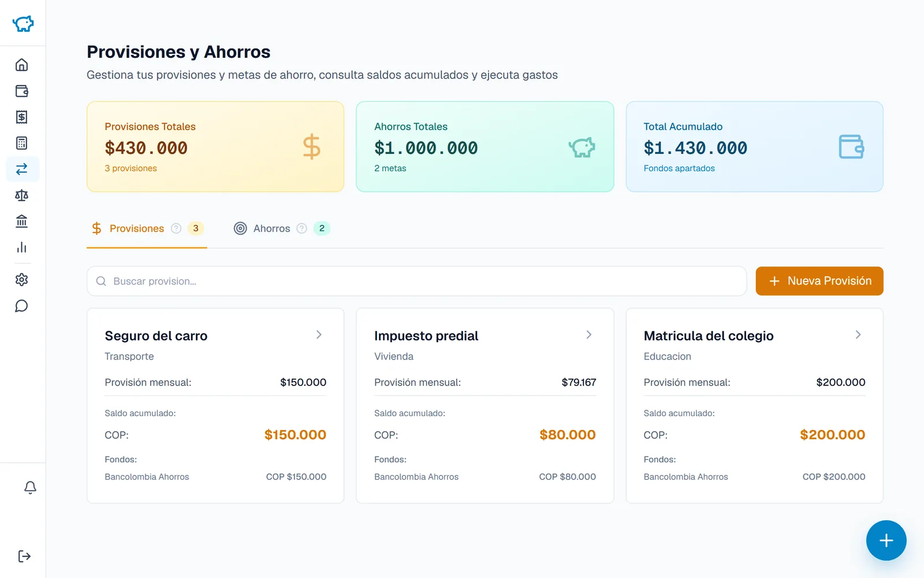Select the transfer arrows sidebar icon

[x=21, y=169]
